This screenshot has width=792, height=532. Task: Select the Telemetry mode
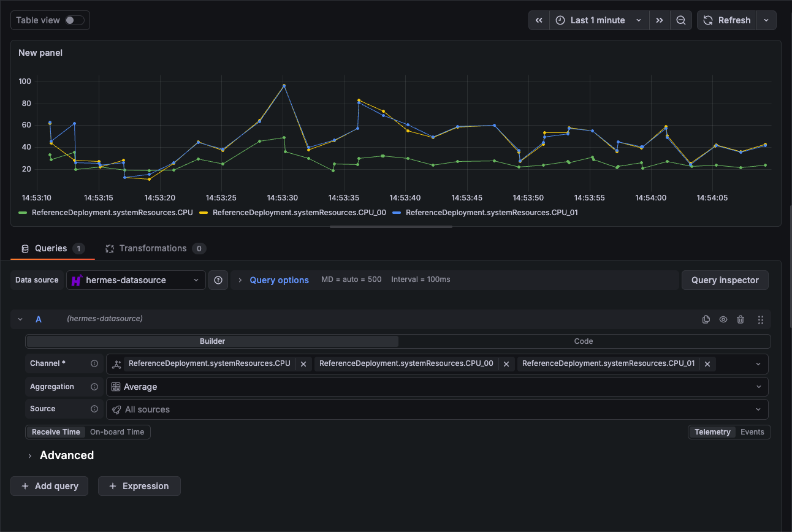pyautogui.click(x=712, y=432)
